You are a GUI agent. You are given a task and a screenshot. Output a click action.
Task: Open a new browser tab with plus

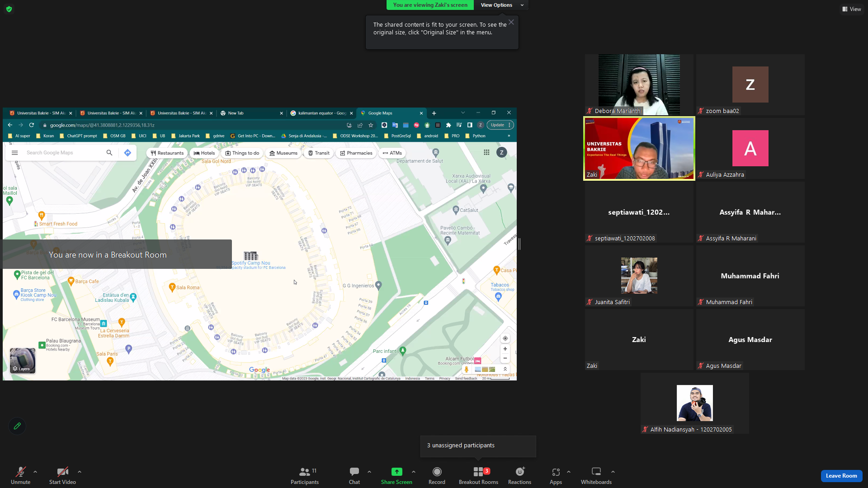tap(434, 113)
